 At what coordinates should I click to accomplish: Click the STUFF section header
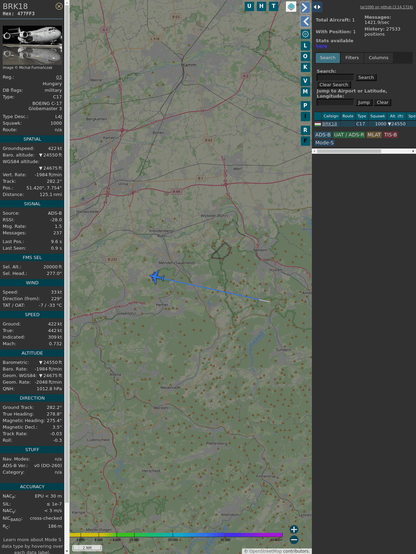coord(32,449)
